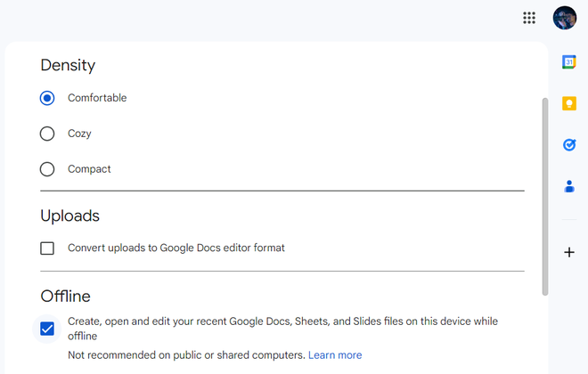588x374 pixels.
Task: Click "Convert uploads to Google Docs editor format" text
Action: 176,248
